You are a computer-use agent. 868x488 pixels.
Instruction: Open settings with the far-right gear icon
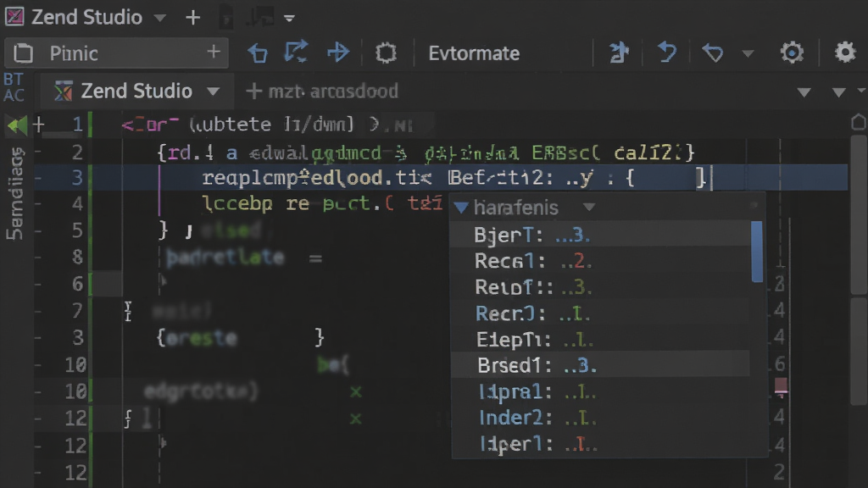click(x=845, y=52)
